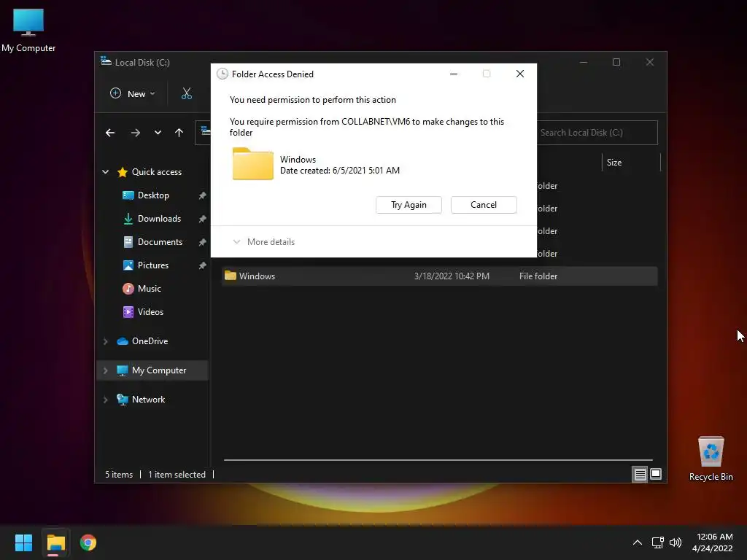Click the Local Disk (C:) title icon
Viewport: 747px width, 560px height.
106,61
